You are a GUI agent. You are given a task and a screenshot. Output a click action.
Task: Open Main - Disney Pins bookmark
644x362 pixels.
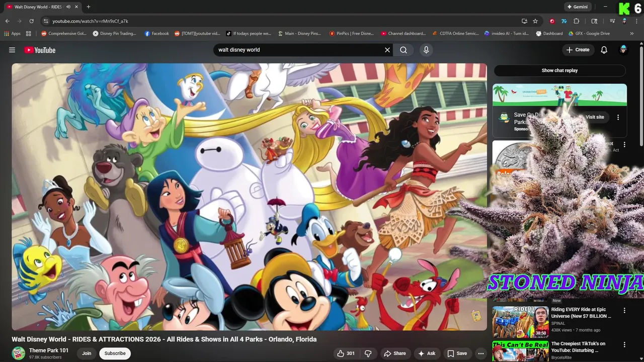[x=299, y=34]
